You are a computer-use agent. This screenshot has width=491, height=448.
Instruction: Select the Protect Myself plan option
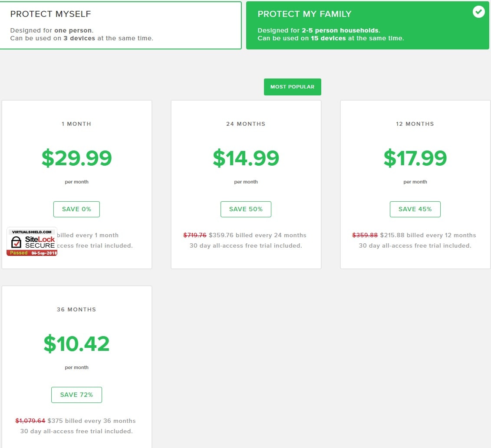pyautogui.click(x=121, y=25)
